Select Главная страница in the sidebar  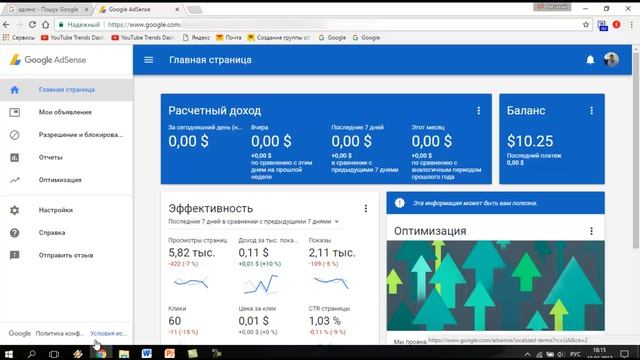click(x=66, y=90)
